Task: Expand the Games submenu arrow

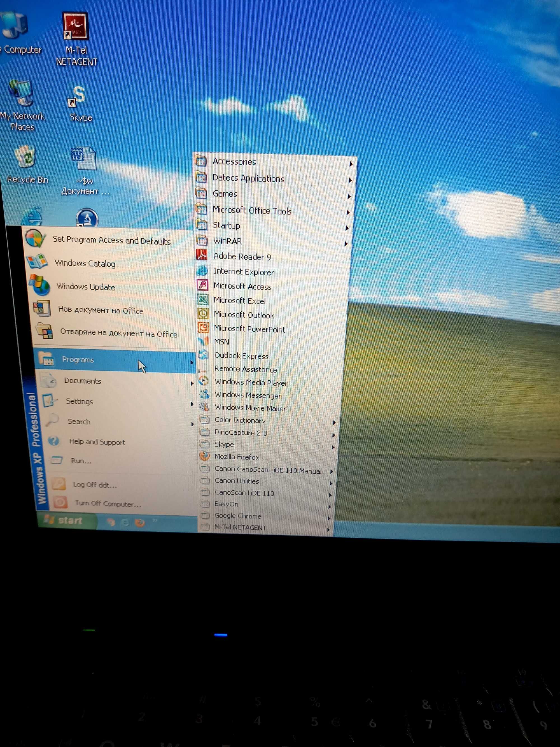Action: click(x=349, y=196)
